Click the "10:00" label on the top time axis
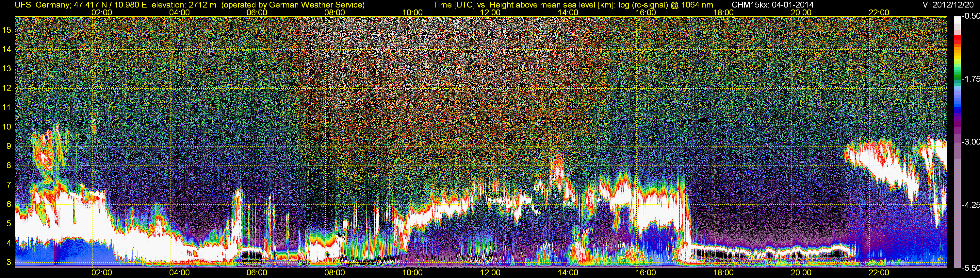Image resolution: width=980 pixels, height=278 pixels. click(x=412, y=12)
